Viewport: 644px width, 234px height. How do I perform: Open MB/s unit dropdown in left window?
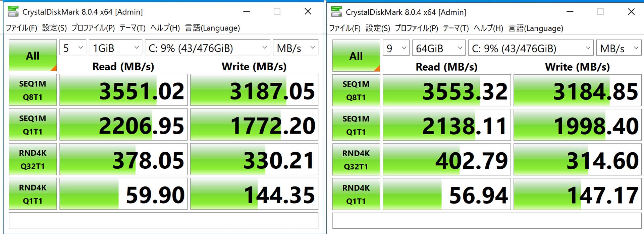pyautogui.click(x=296, y=48)
